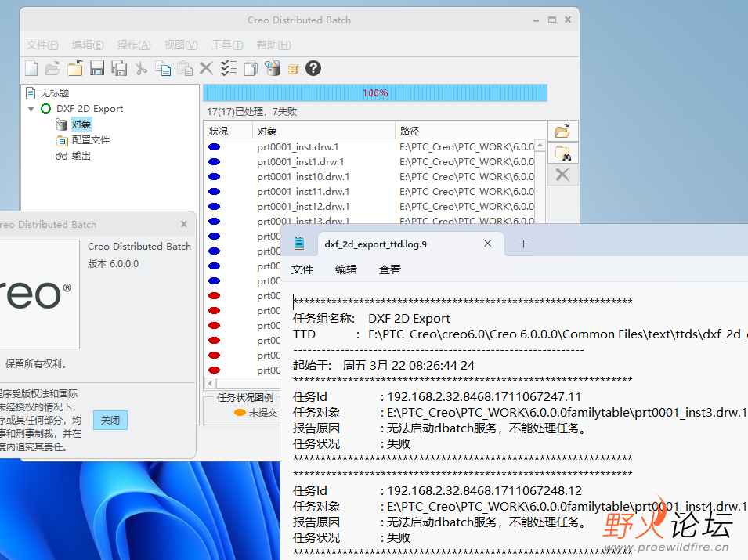This screenshot has height=560, width=748.
Task: Click the greyed Open folder toolbar icon
Action: coord(52,68)
